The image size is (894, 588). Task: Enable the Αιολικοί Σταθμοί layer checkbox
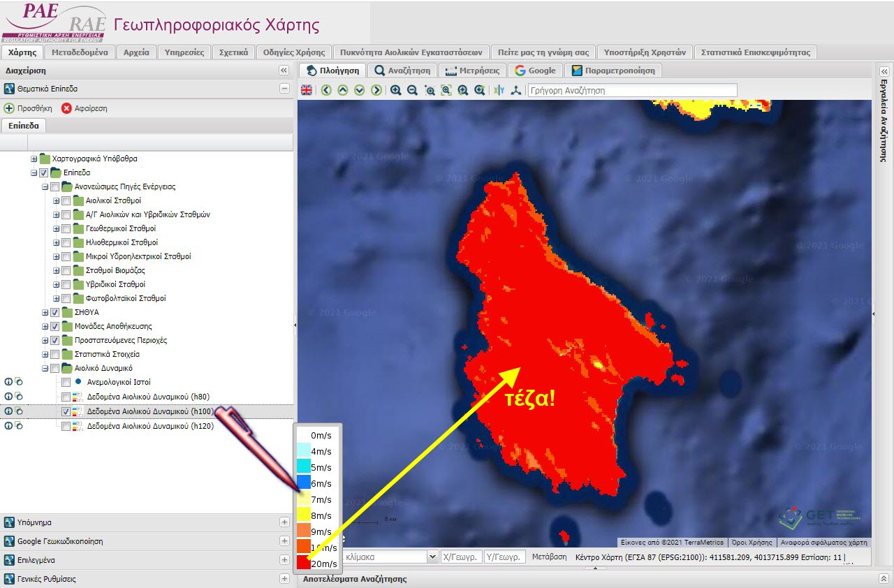tap(66, 200)
